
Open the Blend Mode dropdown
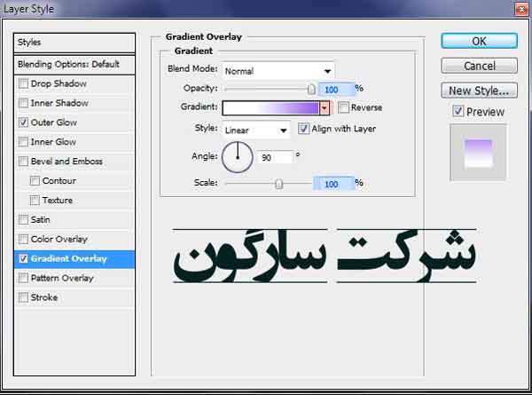coord(278,70)
